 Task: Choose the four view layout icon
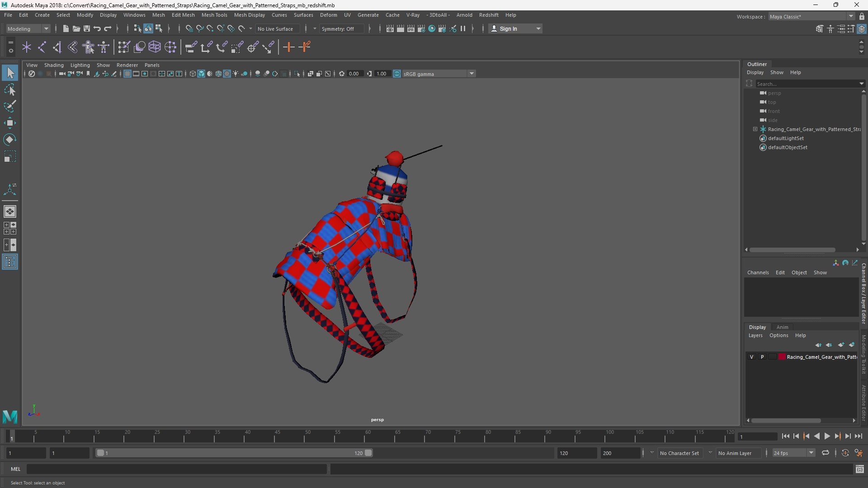pyautogui.click(x=10, y=228)
